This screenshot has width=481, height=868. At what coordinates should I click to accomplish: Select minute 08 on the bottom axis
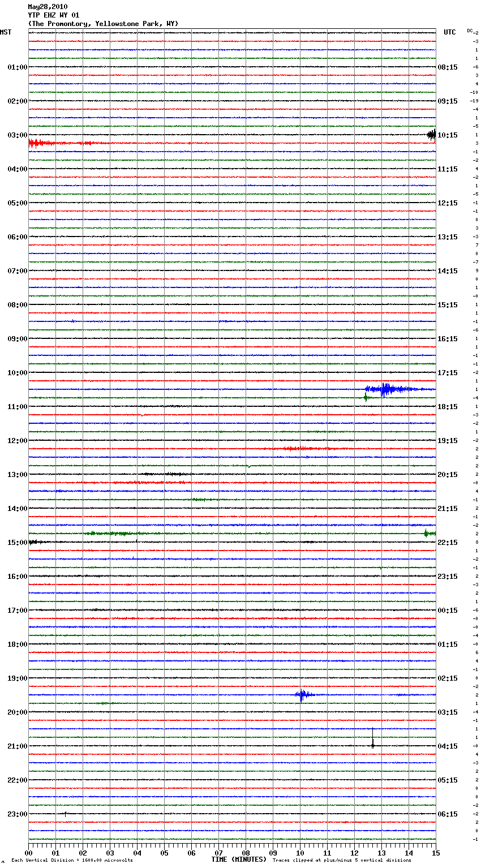point(246,853)
